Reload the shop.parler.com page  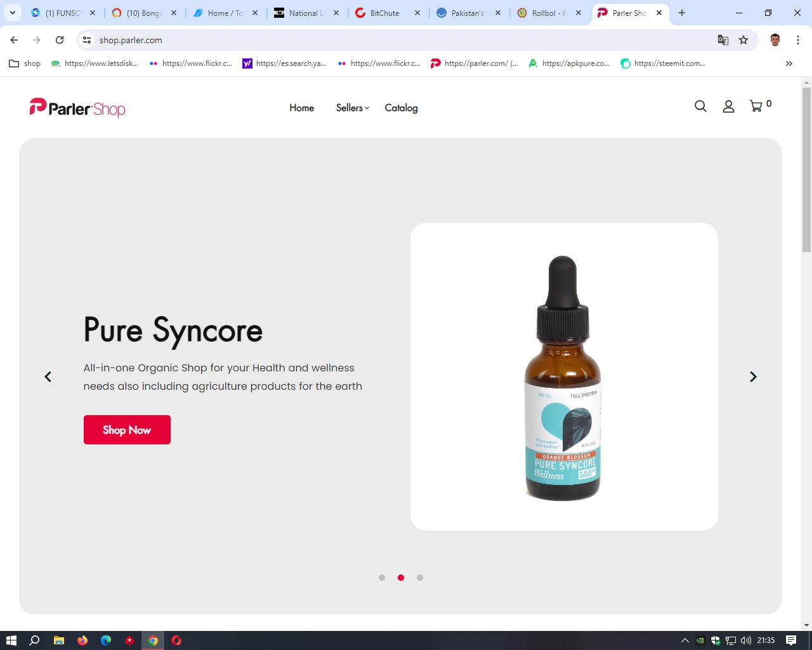point(60,40)
